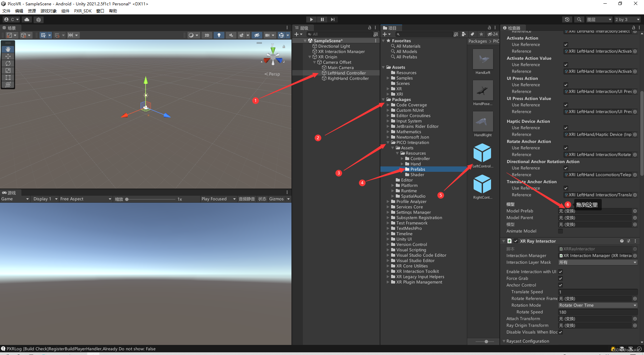Toggle Gizmos in Game view

[276, 199]
